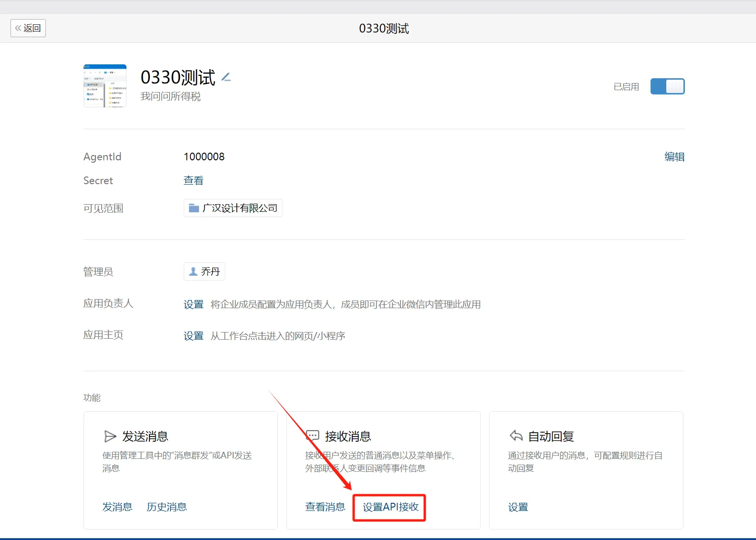Open 设置 in the 自动回复 card
This screenshot has width=756, height=540.
(x=518, y=507)
